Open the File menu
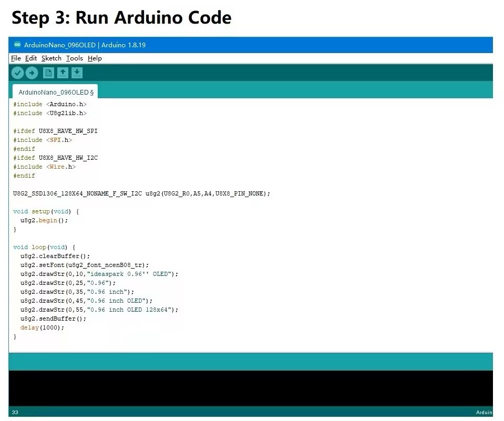 coord(16,58)
